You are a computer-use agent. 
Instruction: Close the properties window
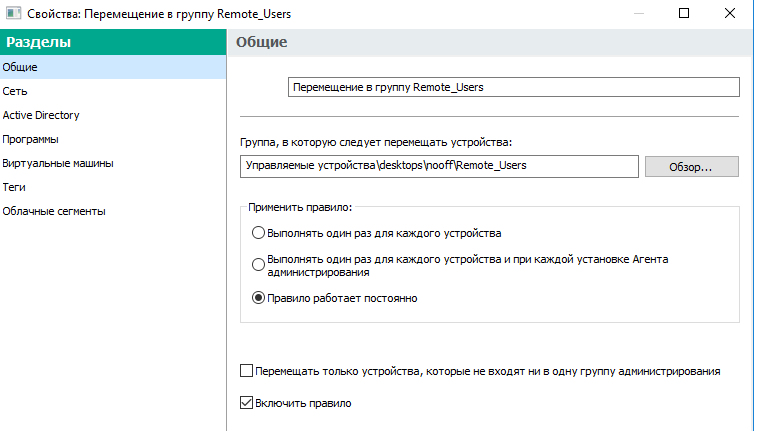[x=732, y=14]
